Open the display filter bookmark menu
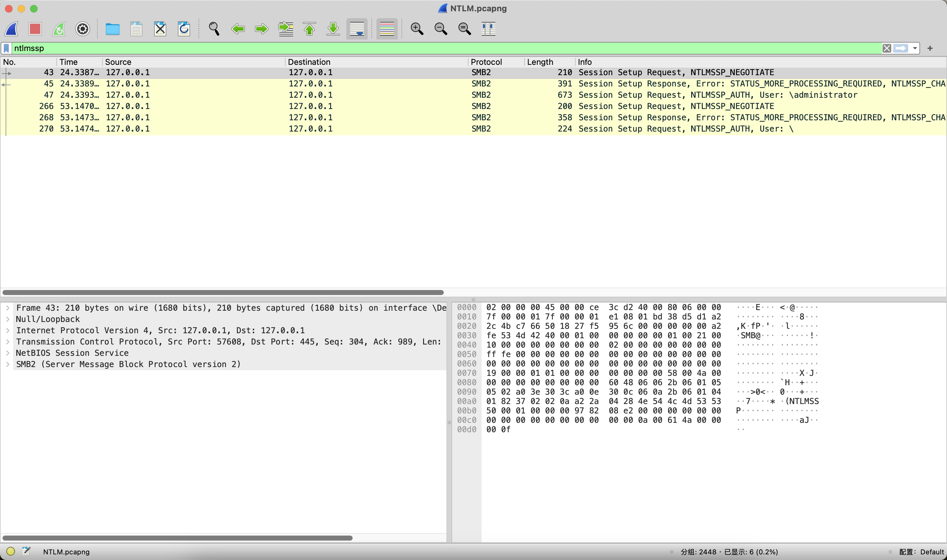Image resolution: width=947 pixels, height=560 pixels. [6, 48]
